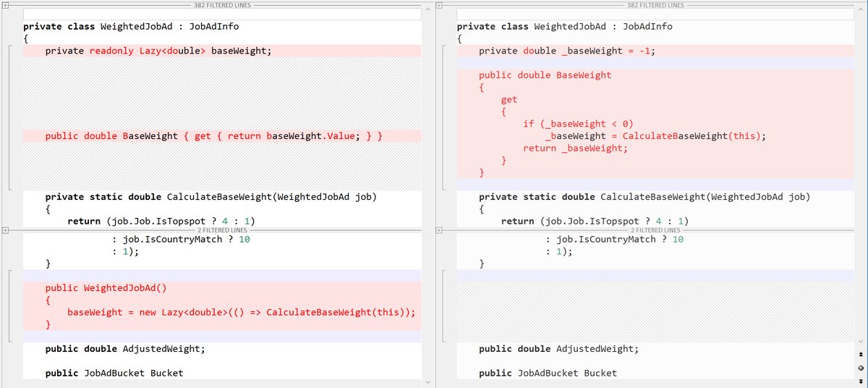Expand 382 filtered lines in left pane
The height and width of the screenshot is (388, 868).
pyautogui.click(x=5, y=5)
